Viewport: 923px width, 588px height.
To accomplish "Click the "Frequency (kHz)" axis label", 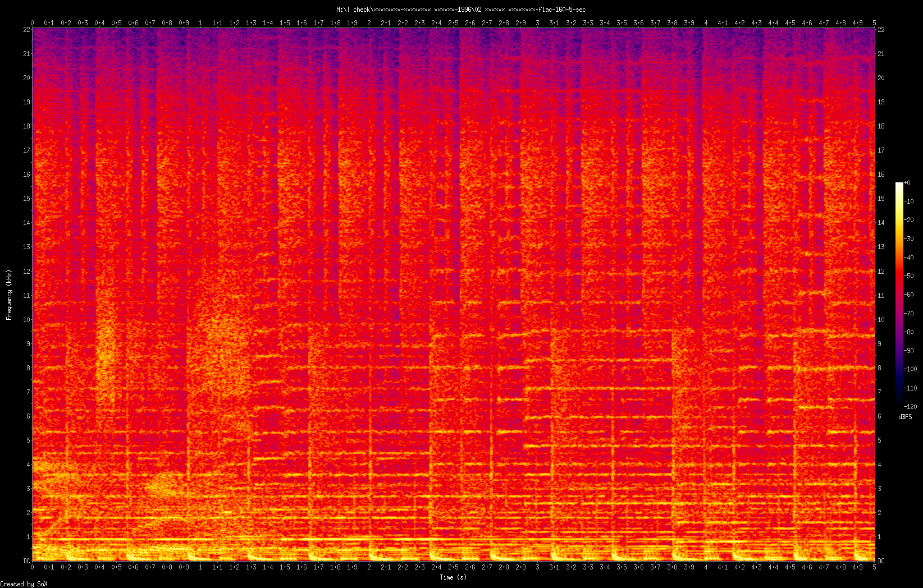I will [9, 295].
